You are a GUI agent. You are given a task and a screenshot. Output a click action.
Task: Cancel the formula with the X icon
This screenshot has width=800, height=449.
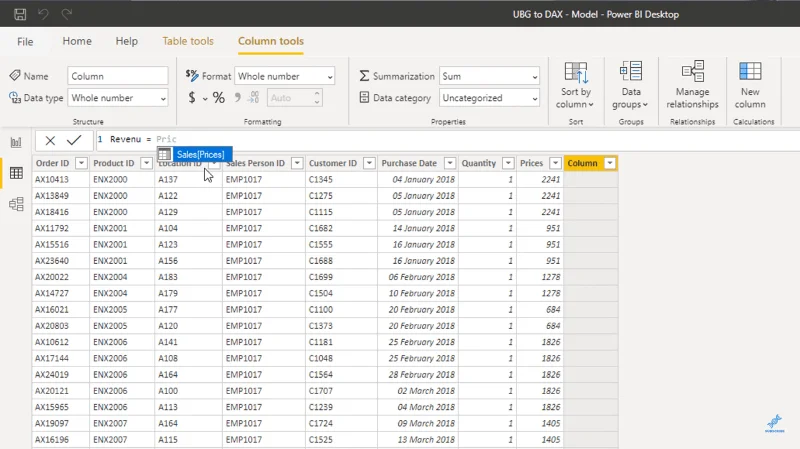(x=50, y=140)
